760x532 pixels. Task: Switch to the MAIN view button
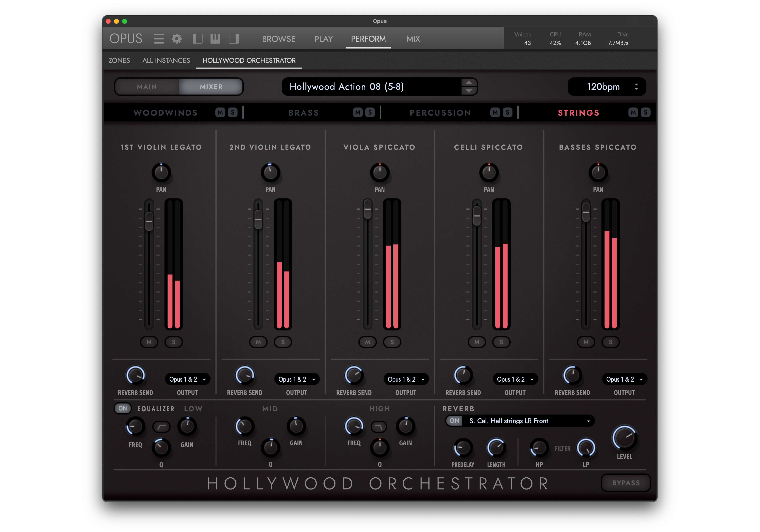click(147, 87)
